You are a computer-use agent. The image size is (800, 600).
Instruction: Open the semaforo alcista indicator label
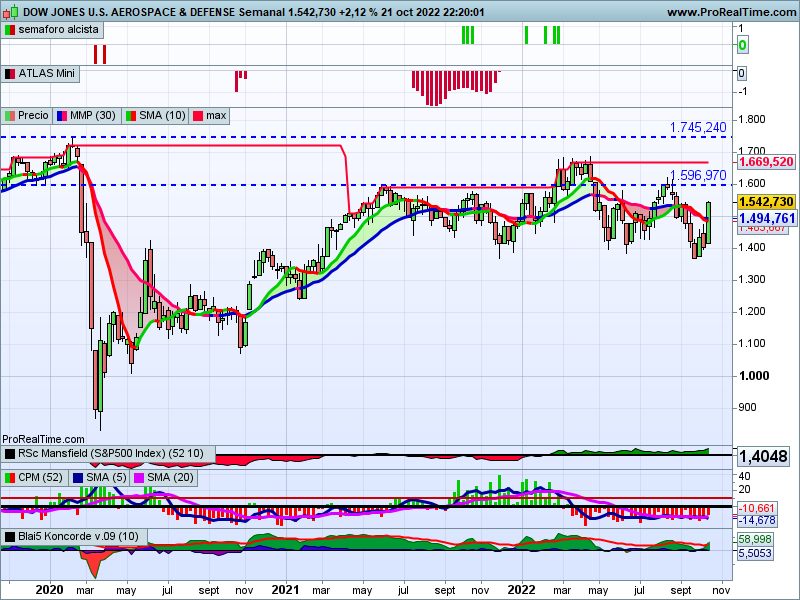click(x=58, y=30)
